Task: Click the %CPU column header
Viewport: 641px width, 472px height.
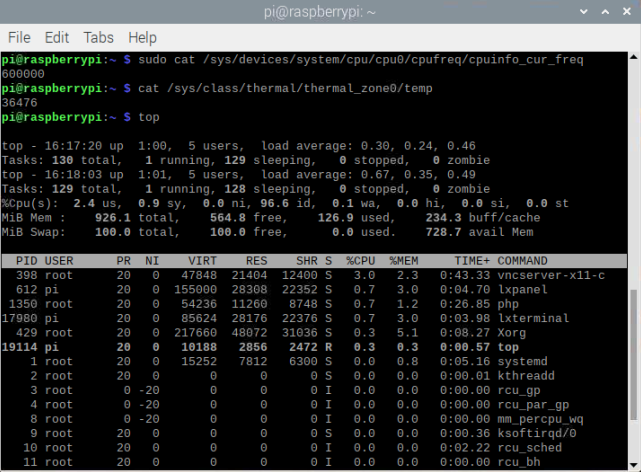Action: (x=361, y=261)
